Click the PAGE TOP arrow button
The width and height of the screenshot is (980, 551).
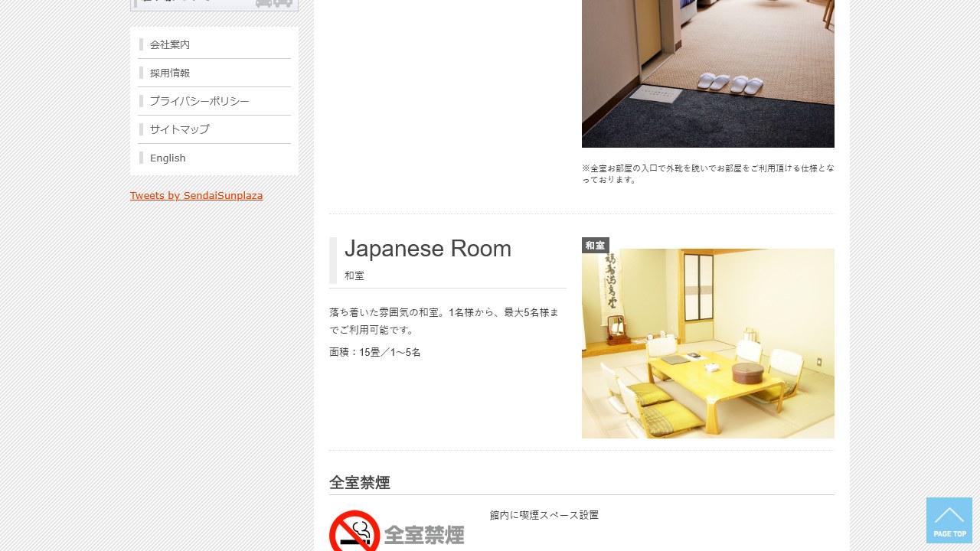tap(949, 520)
